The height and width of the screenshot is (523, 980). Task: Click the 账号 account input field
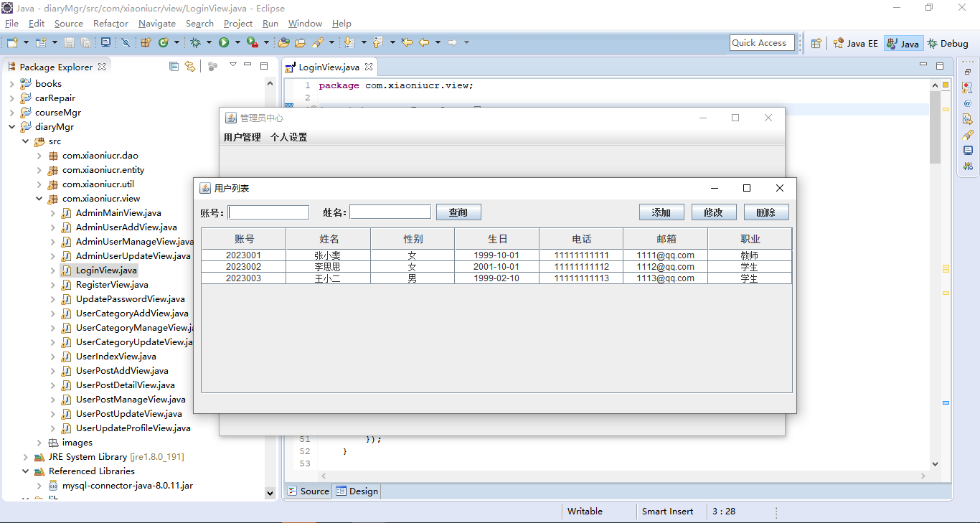coord(268,212)
